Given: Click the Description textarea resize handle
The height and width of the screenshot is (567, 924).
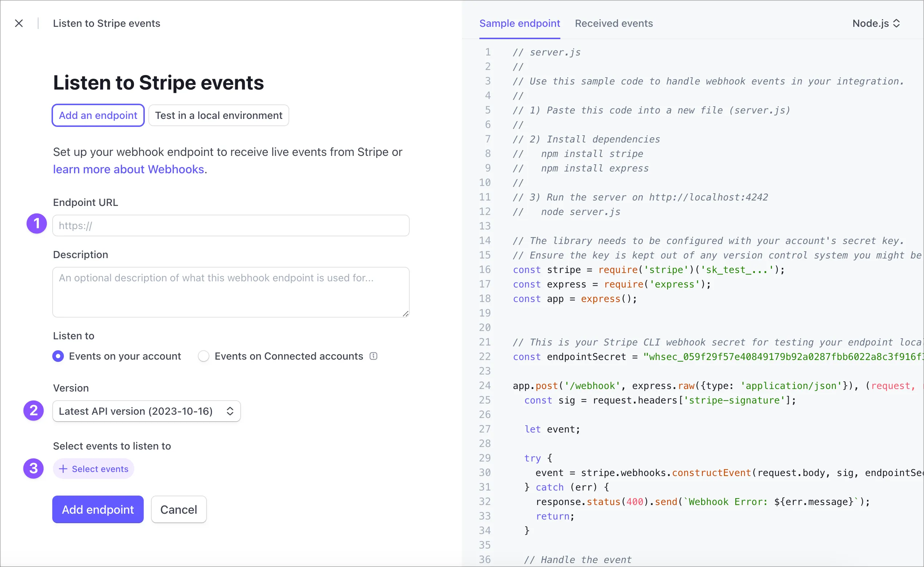Looking at the screenshot, I should coord(405,314).
